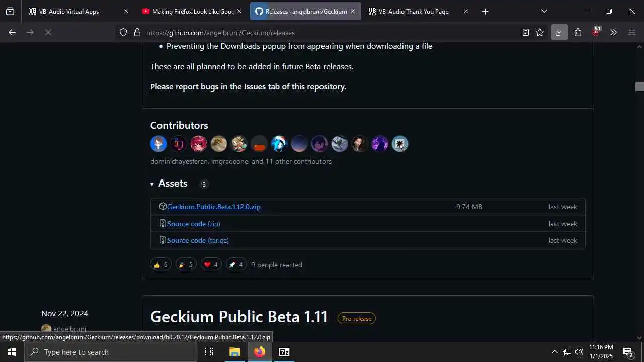The width and height of the screenshot is (644, 362).
Task: Download Source code (tar.gz) link
Action: tap(198, 240)
